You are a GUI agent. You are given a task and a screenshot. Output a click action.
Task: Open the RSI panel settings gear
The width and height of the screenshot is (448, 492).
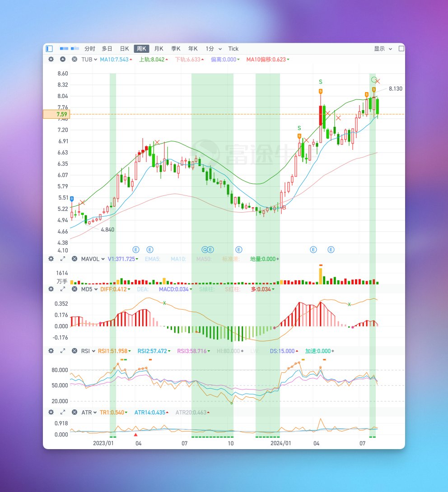pos(51,351)
